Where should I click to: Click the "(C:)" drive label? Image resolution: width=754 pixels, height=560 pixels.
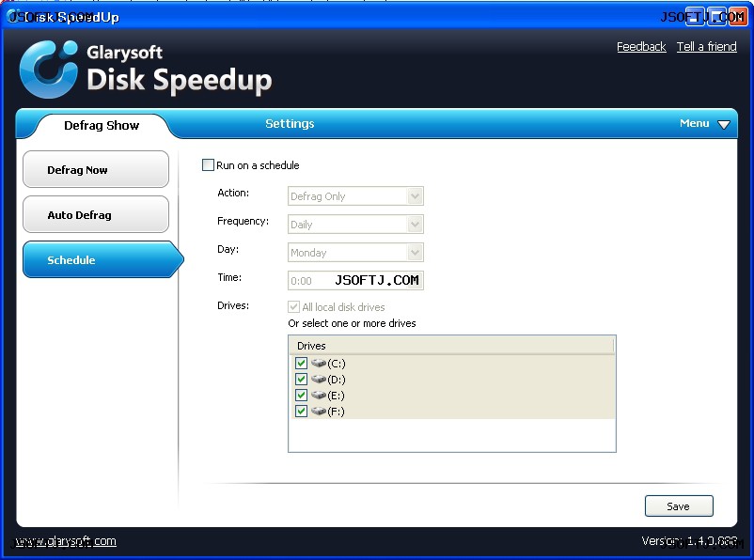pyautogui.click(x=337, y=364)
